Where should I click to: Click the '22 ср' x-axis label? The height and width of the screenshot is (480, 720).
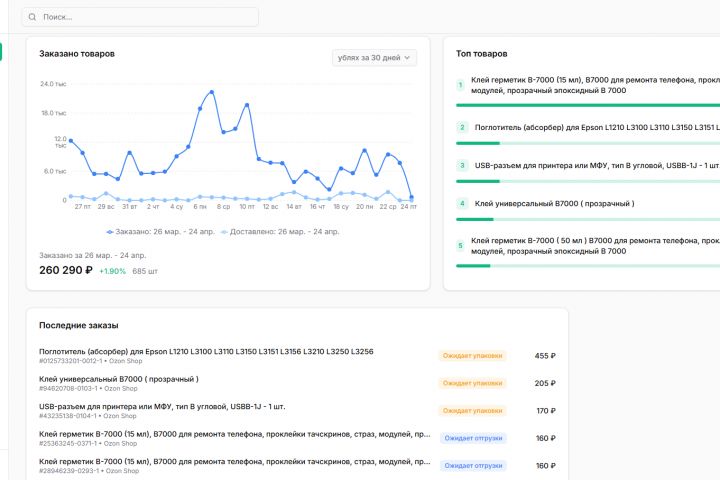[388, 207]
